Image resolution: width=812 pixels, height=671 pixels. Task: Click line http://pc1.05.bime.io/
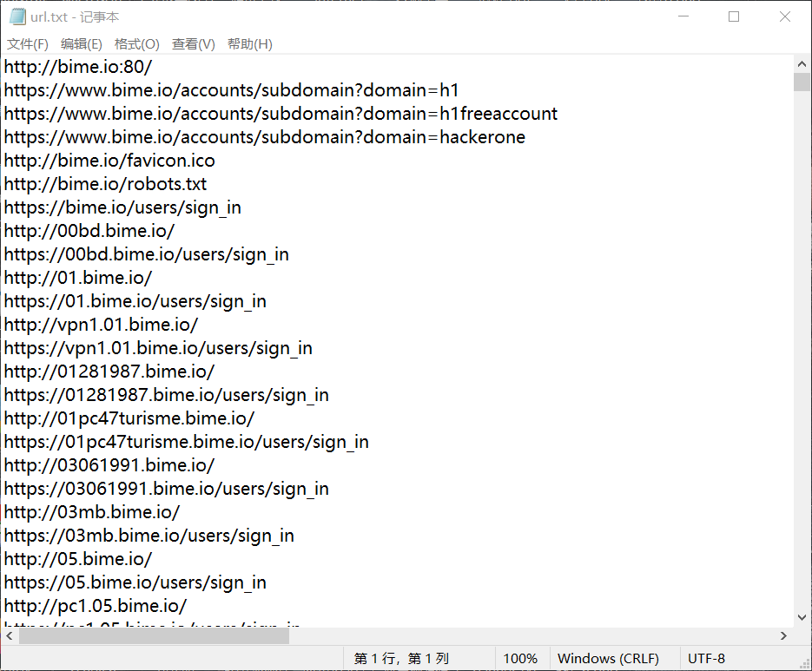[x=96, y=606]
